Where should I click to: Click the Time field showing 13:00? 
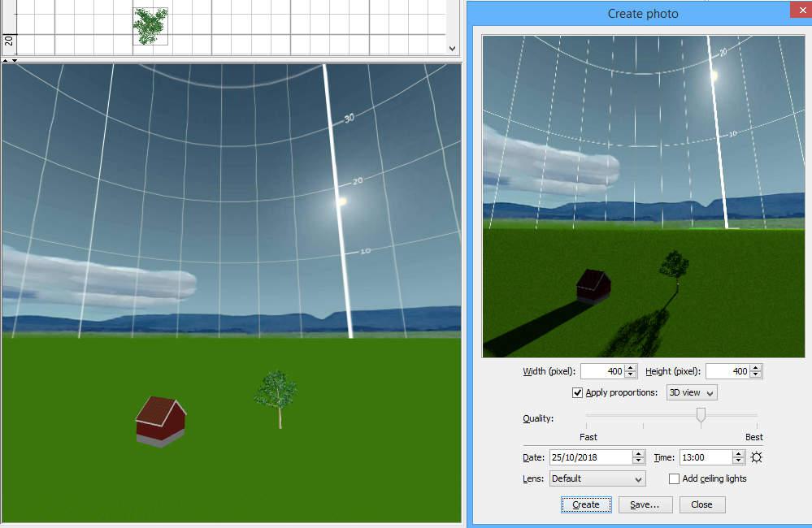coord(706,457)
